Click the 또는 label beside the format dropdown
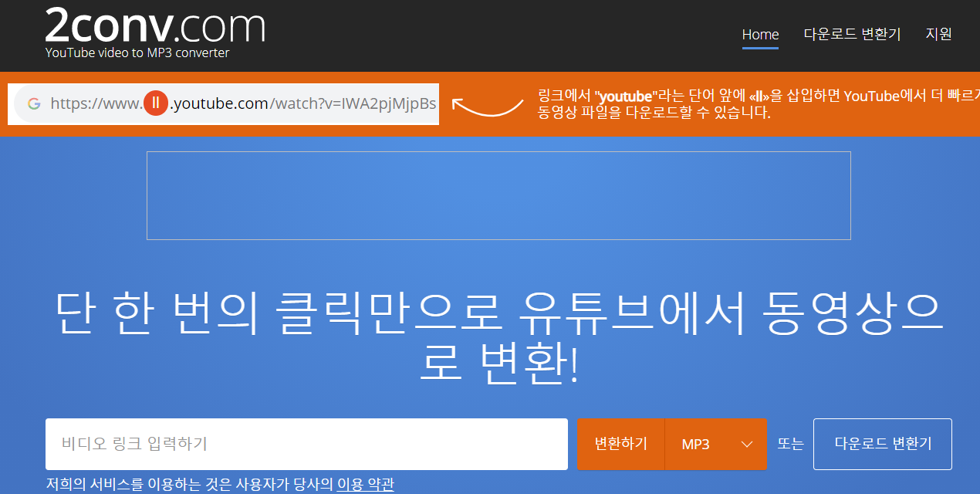The width and height of the screenshot is (980, 494). [790, 444]
